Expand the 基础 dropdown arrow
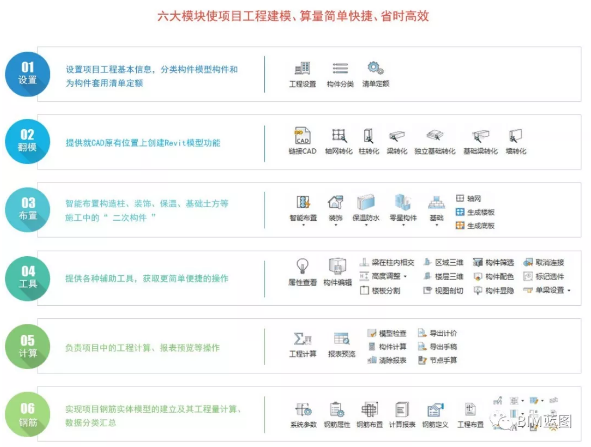Viewport: 591px width, 447px height. (x=436, y=225)
